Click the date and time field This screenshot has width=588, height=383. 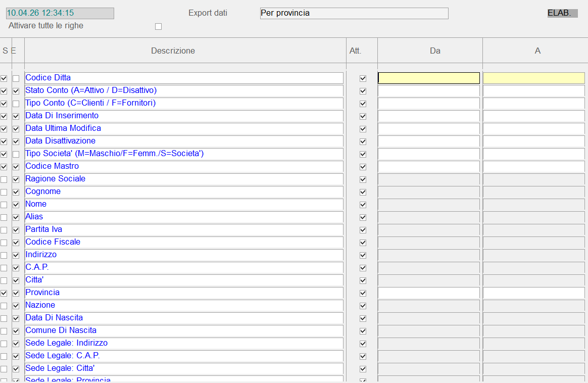(60, 13)
